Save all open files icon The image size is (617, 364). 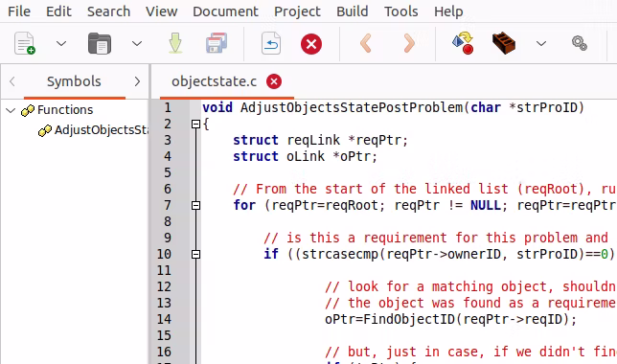(217, 43)
